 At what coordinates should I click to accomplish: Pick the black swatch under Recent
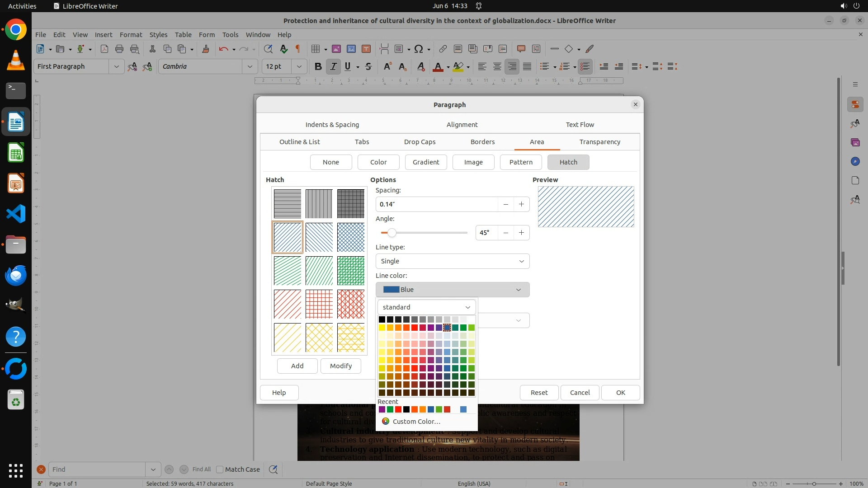point(406,409)
